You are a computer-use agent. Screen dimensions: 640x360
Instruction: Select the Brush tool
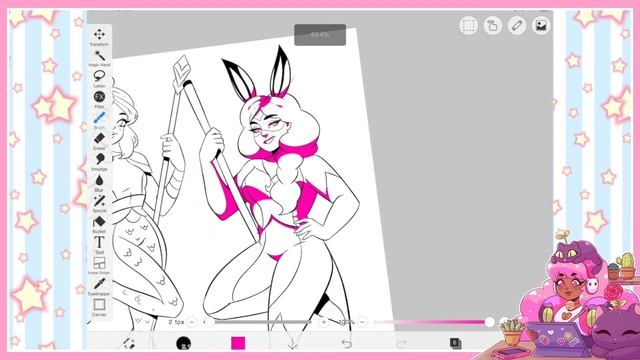(x=99, y=120)
